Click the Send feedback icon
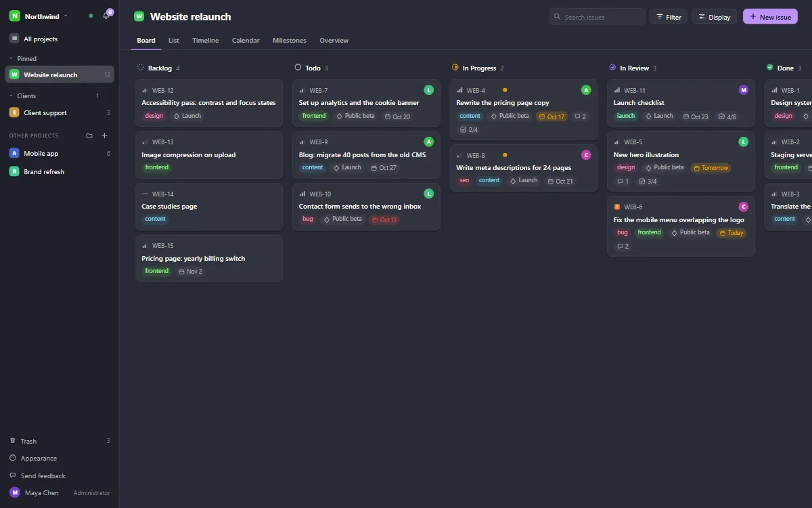 pos(13,476)
